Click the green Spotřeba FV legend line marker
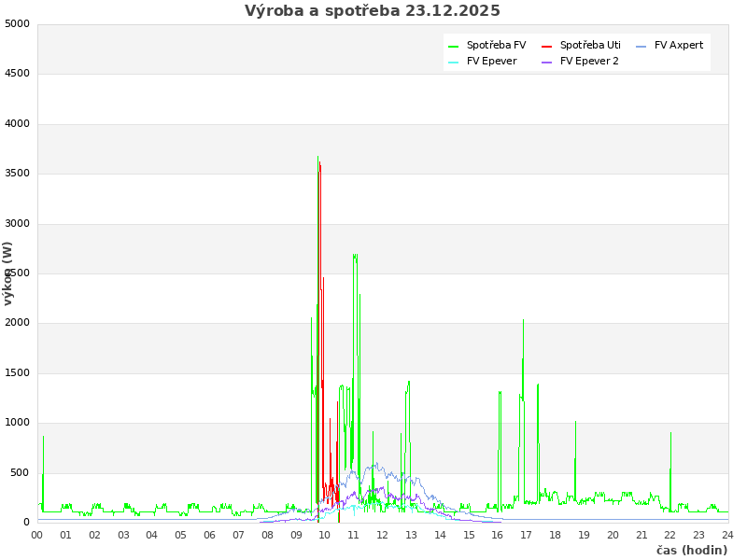The height and width of the screenshot is (560, 747). [x=453, y=46]
